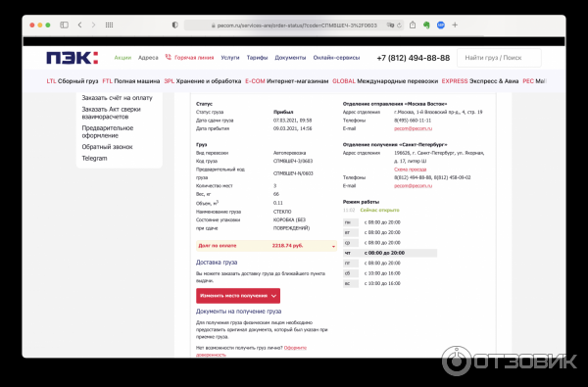This screenshot has width=588, height=387.
Task: Open the Оформите доверенность link
Action: [251, 351]
